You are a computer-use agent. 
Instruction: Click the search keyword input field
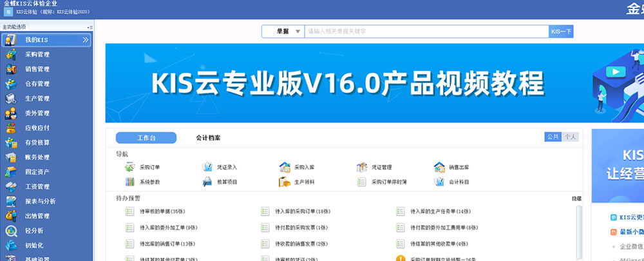click(426, 31)
